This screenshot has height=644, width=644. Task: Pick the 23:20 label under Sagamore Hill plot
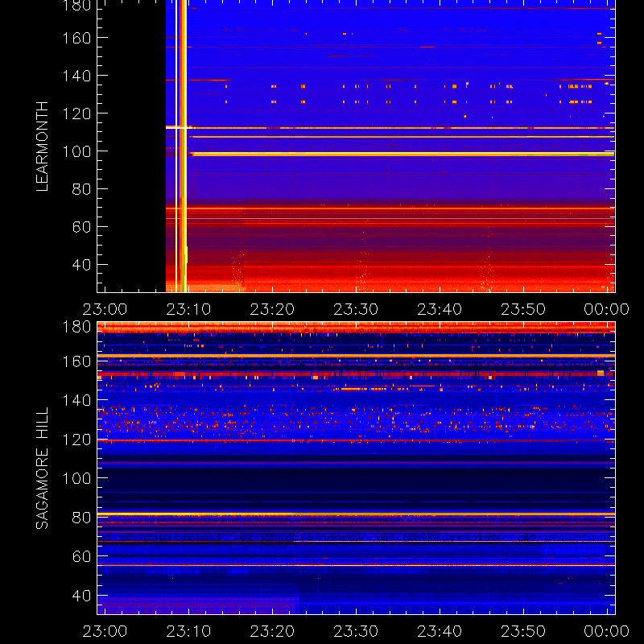pos(272,631)
